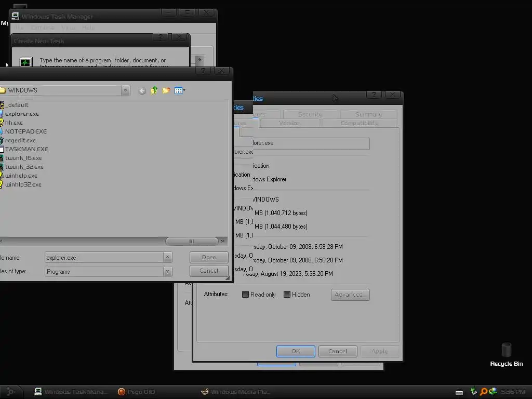This screenshot has height=399, width=532.
Task: Expand the WINDOWS Look in dropdown
Action: pos(125,90)
